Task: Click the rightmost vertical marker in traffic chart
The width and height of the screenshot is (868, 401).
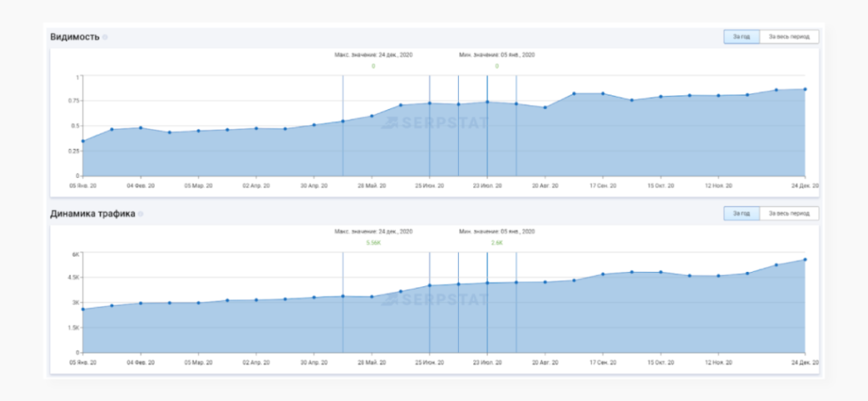Action: [517, 302]
